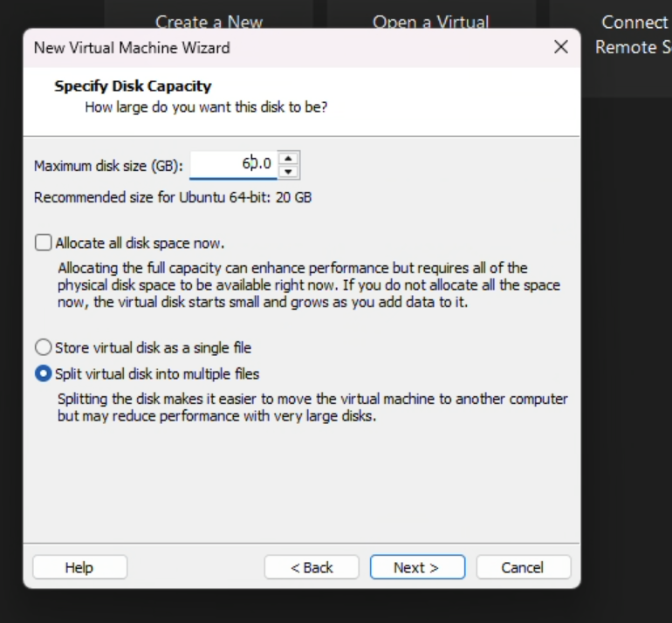Click the Open a Virtual tile in background
The image size is (672, 623).
coord(431,17)
